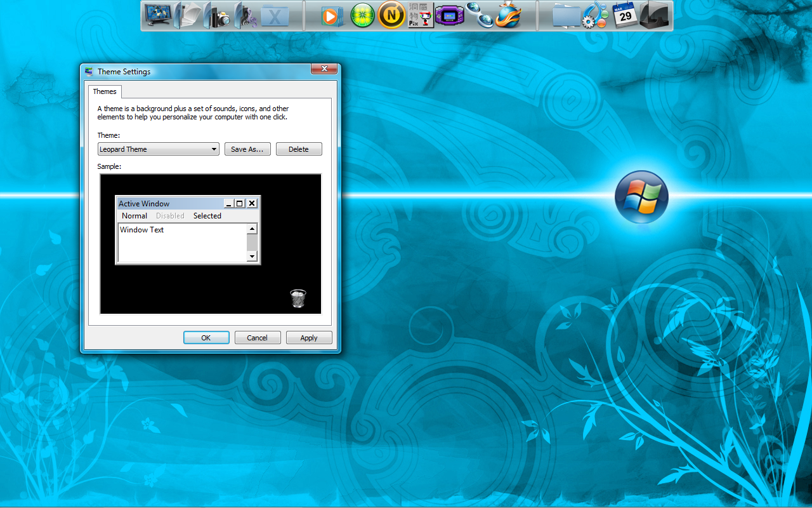Open plain blue folder in dock
Viewport: 812px width, 508px height.
pos(566,16)
